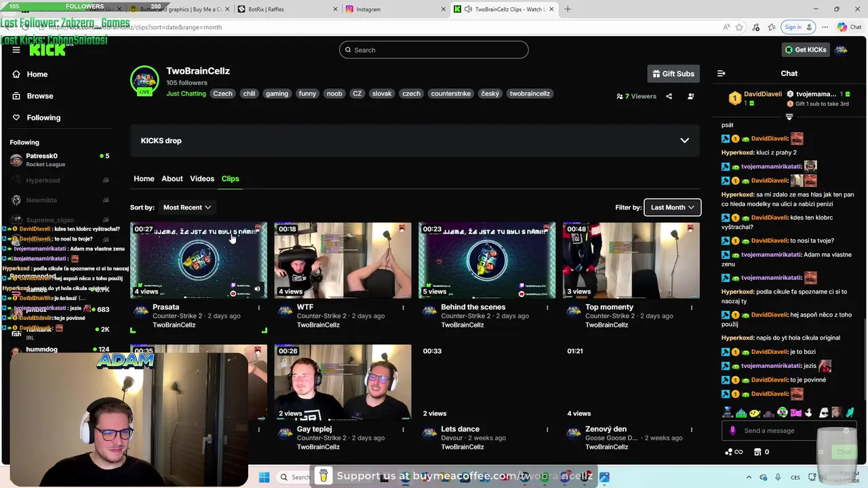Switch to the About tab
Screen dimensions: 868x488
pyautogui.click(x=172, y=178)
